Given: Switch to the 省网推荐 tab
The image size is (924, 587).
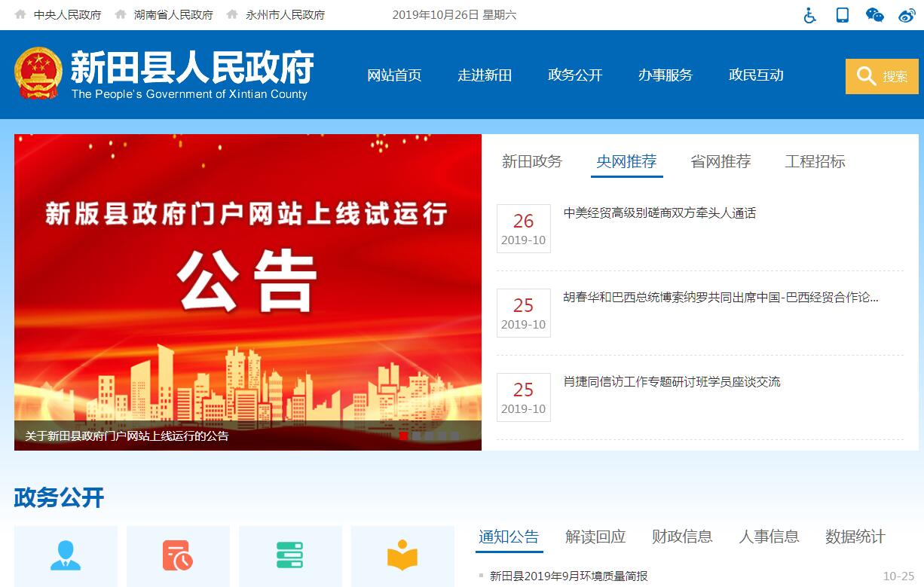Looking at the screenshot, I should click(721, 161).
